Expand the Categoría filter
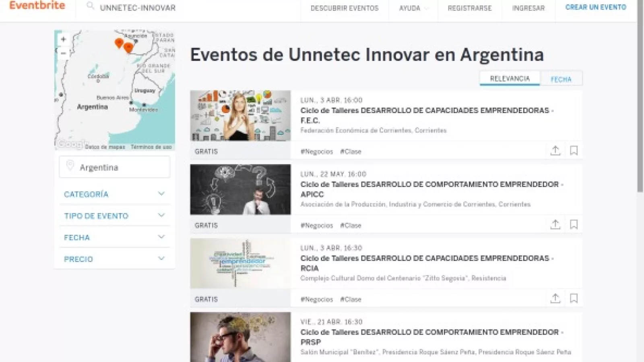This screenshot has height=362, width=644. 114,194
